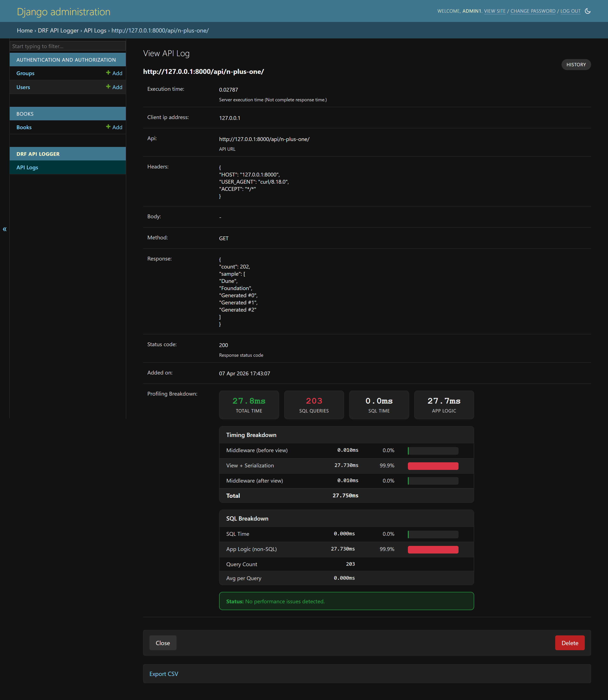This screenshot has width=608, height=700.
Task: Click the Middleware (before view) progress bar
Action: click(433, 451)
